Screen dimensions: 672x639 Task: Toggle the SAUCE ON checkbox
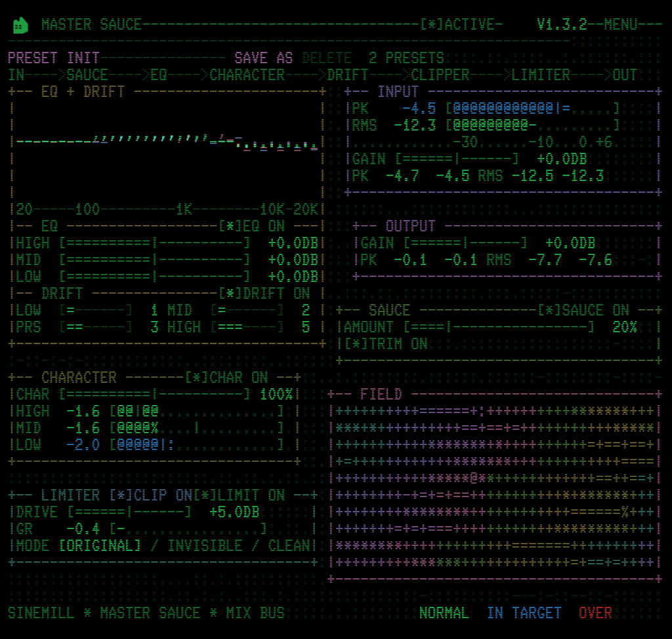(x=583, y=310)
